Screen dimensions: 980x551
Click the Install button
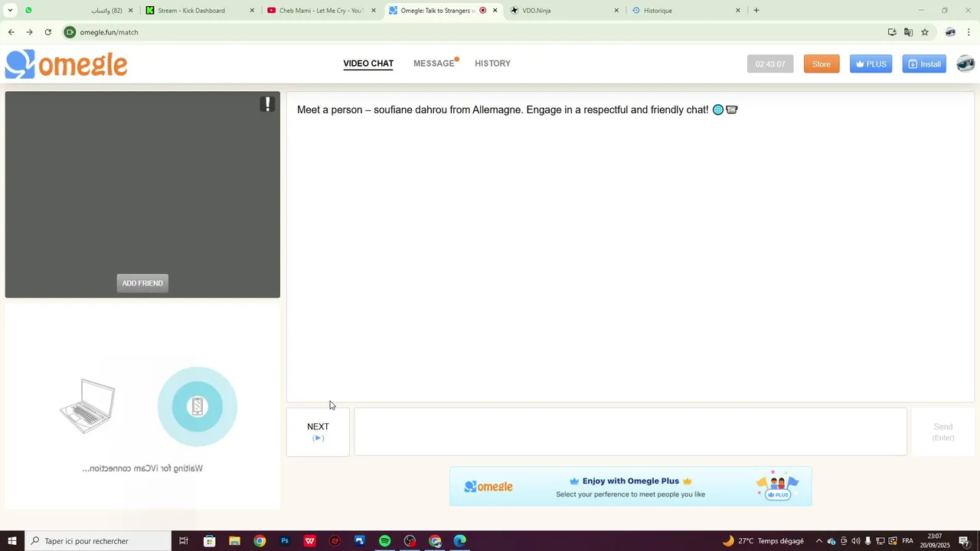924,64
